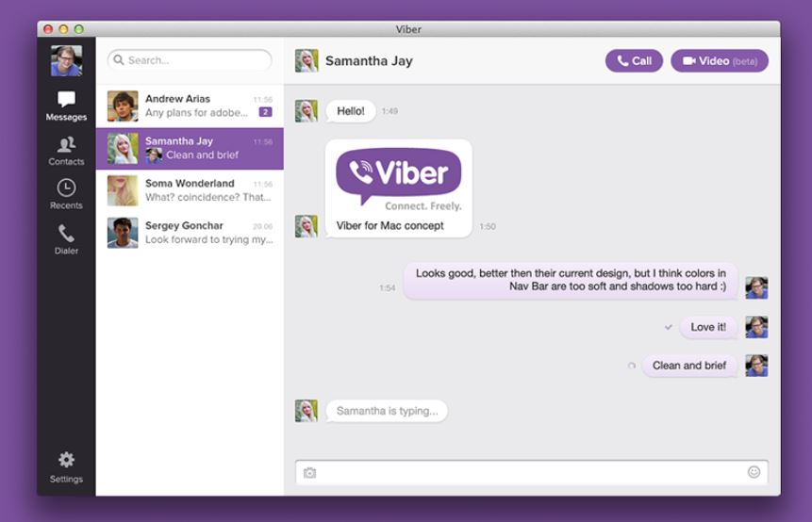The width and height of the screenshot is (812, 522).
Task: Click own profile avatar at sidebar top
Action: click(x=66, y=60)
